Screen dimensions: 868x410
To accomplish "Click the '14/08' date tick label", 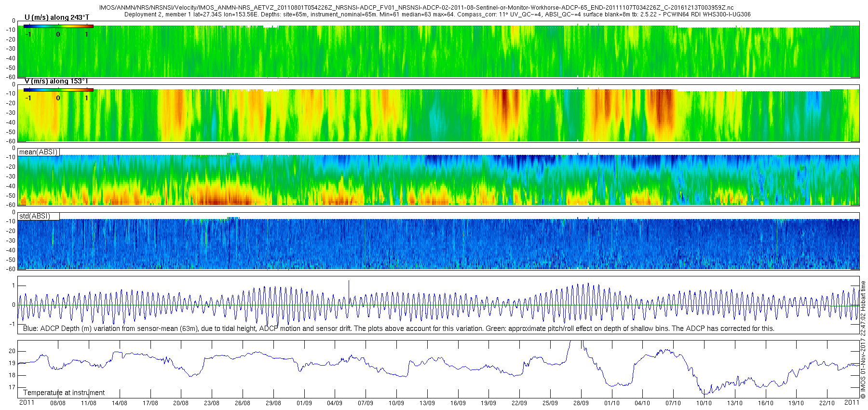I will pos(120,403).
